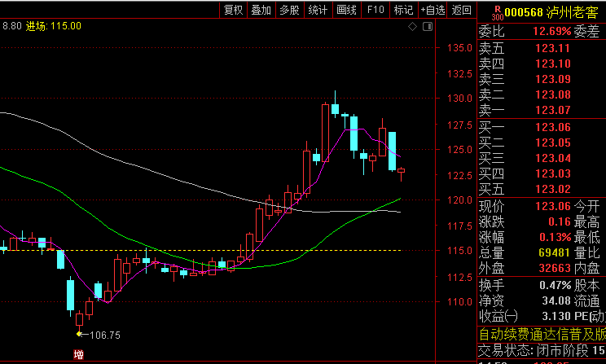Image resolution: width=606 pixels, height=364 pixels.
Task: Click the 买四 price 123.03
Action: click(x=552, y=173)
